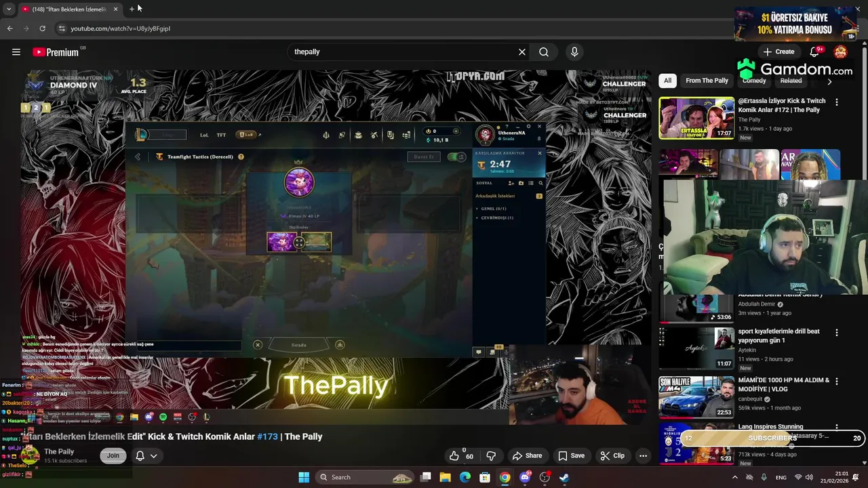Open the YouTube guide hamburger menu

coord(16,52)
